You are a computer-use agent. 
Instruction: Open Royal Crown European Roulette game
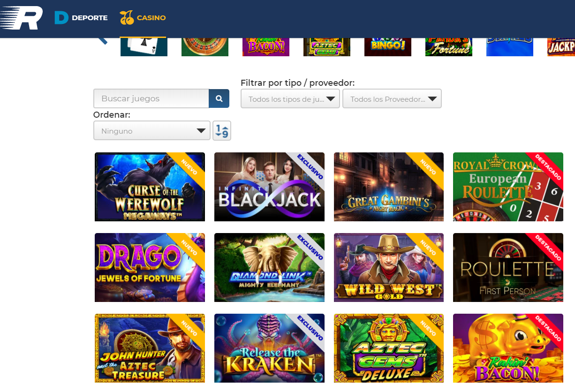(x=508, y=187)
